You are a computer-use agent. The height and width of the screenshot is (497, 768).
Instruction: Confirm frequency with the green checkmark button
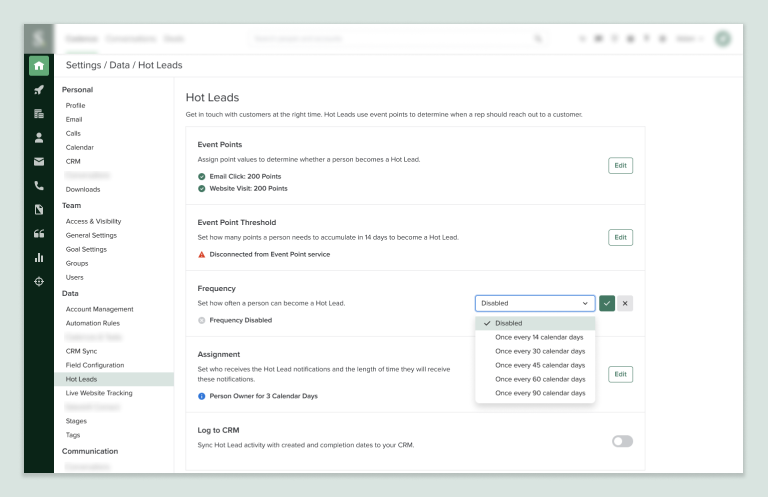tap(607, 303)
